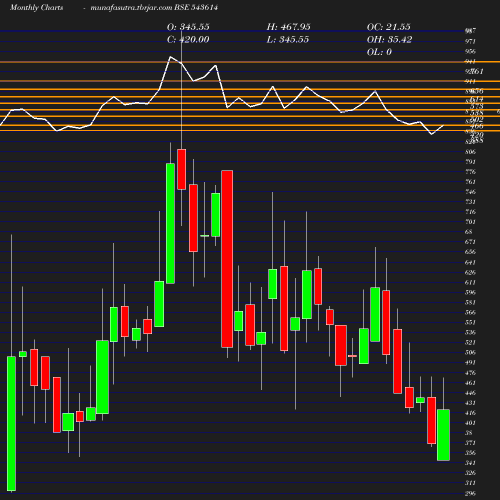Click price axis label 461

point(470,383)
